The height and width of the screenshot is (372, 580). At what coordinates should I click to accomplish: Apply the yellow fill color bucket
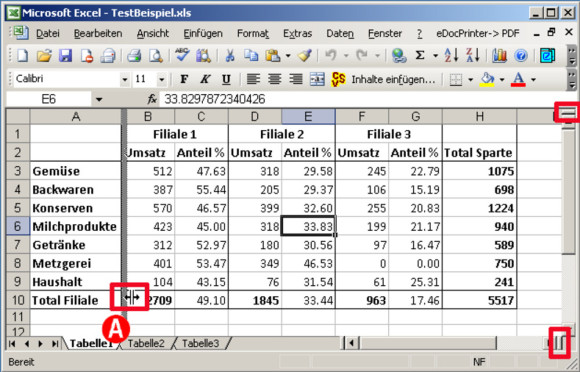488,79
